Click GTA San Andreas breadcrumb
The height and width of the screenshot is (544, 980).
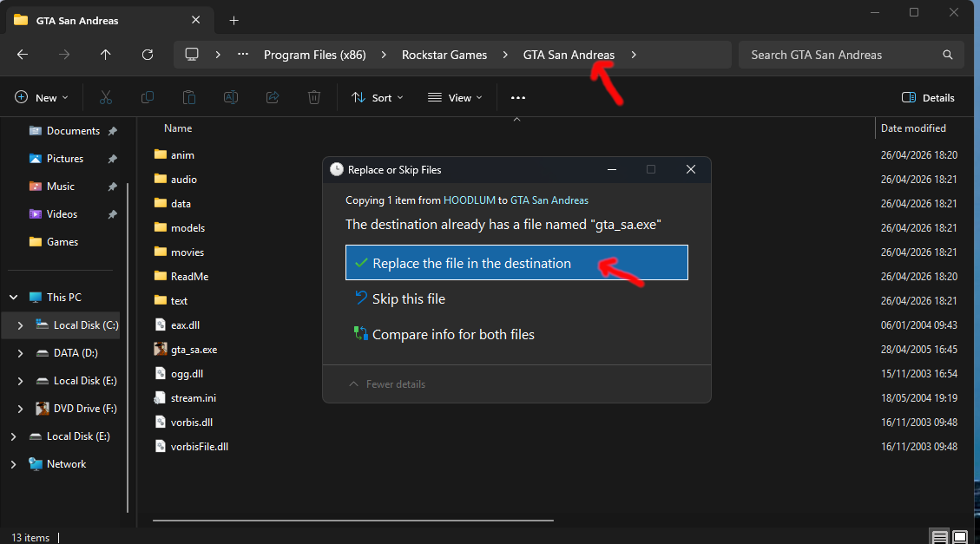(x=569, y=55)
